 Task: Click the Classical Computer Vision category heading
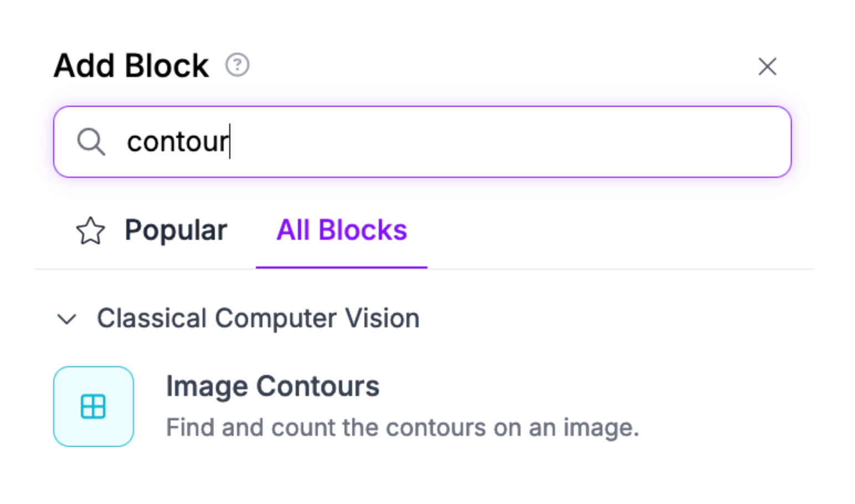pyautogui.click(x=257, y=318)
